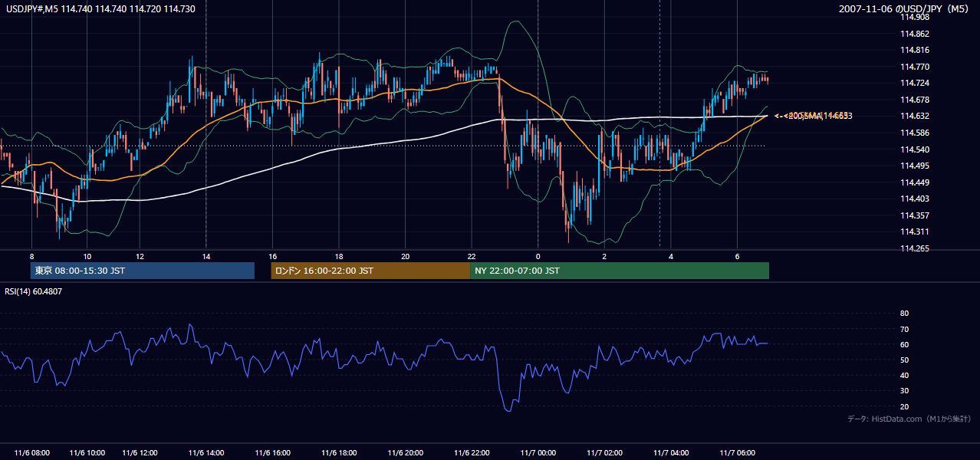
Task: Click bottom time label 11/6 14:00
Action: pyautogui.click(x=206, y=452)
